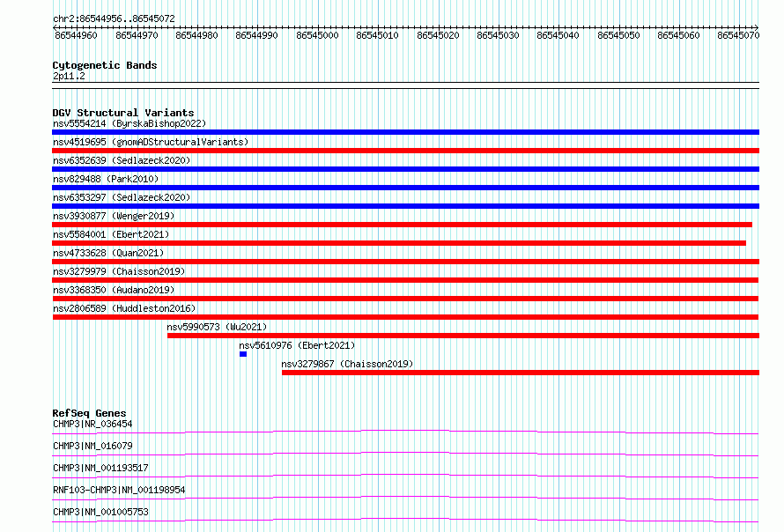Select the blue bar for nsv6352639
The image size is (784, 532).
click(405, 169)
